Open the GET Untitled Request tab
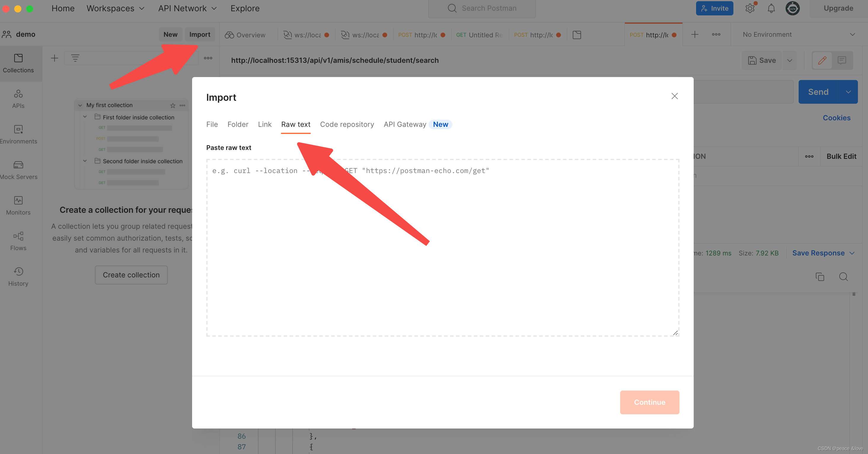 point(479,35)
